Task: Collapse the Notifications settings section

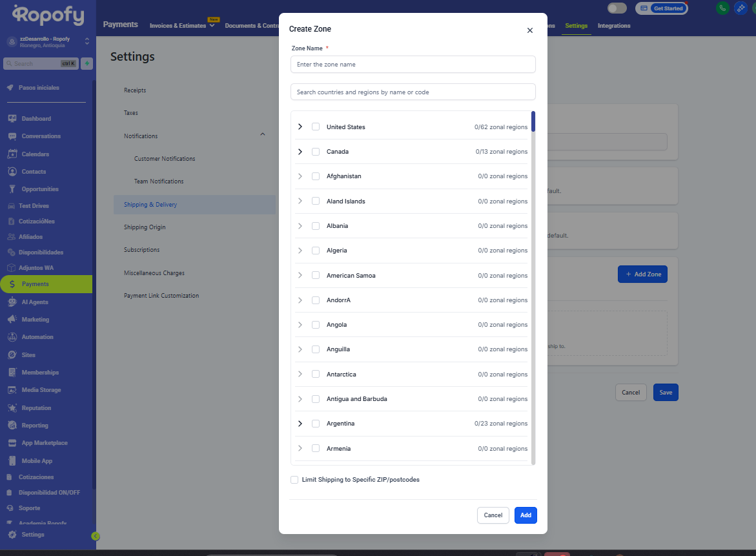Action: pos(262,134)
